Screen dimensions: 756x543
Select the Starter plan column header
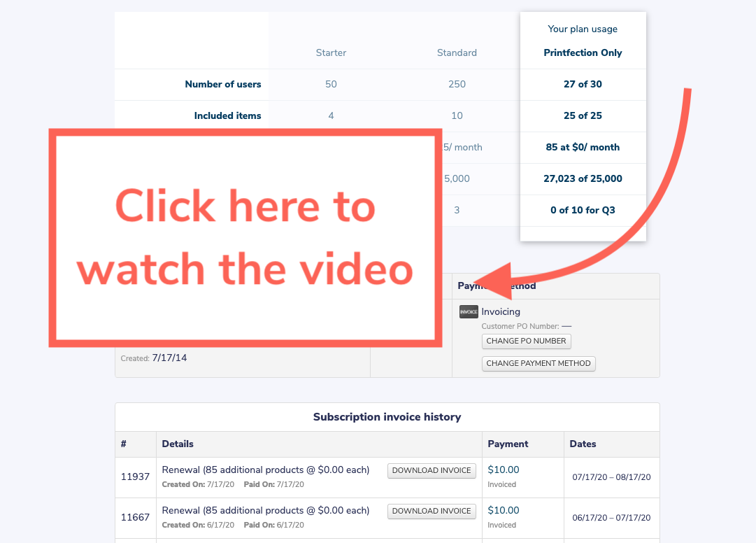point(331,52)
